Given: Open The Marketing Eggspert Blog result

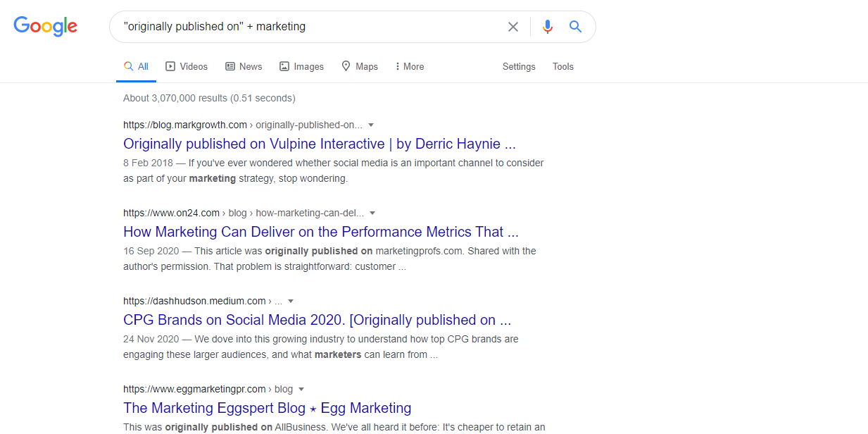Looking at the screenshot, I should coord(267,407).
